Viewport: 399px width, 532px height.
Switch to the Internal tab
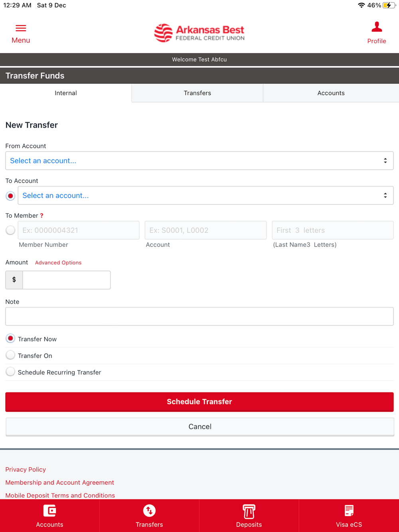tap(66, 93)
